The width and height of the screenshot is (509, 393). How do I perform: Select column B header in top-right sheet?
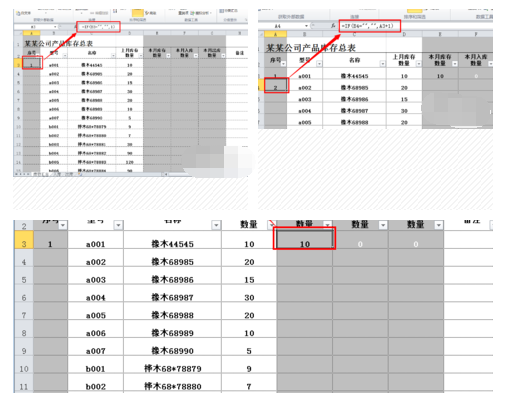(x=304, y=34)
